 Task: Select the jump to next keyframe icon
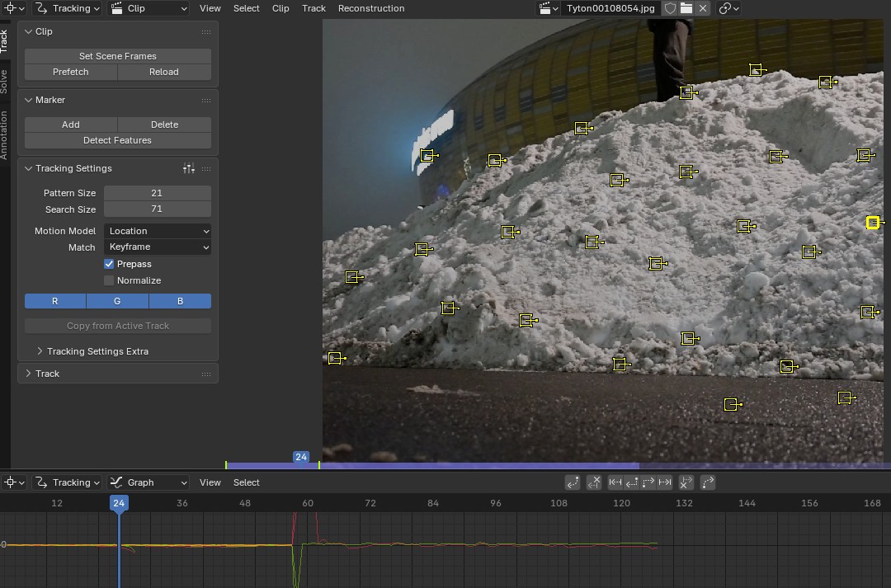[648, 482]
